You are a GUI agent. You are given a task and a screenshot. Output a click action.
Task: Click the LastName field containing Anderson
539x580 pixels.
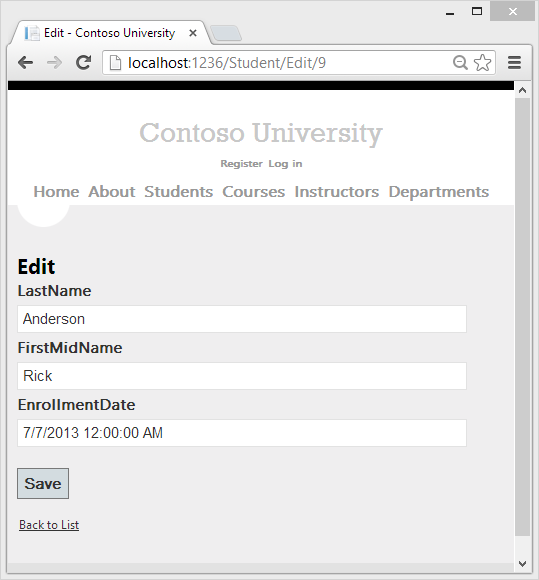click(x=242, y=319)
